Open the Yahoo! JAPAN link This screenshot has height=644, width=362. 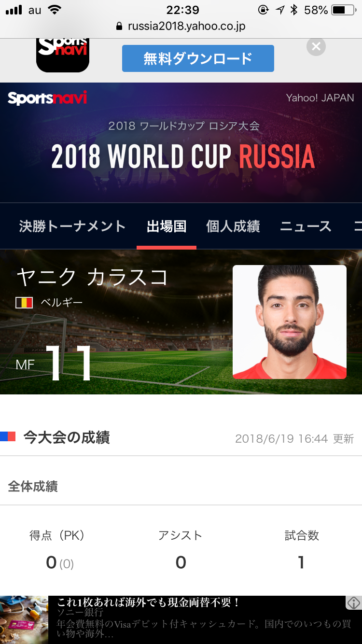(x=320, y=98)
